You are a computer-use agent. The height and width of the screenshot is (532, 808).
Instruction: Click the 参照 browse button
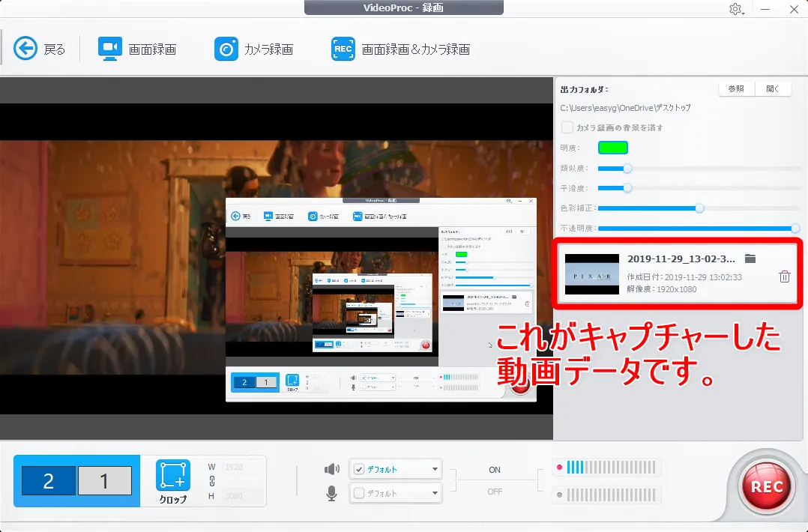pos(736,88)
